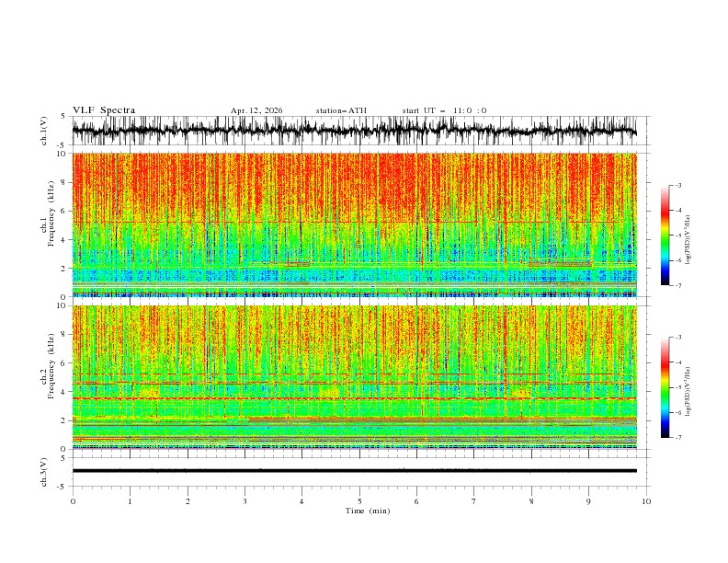Click the "-5" label on ch.2 colorbar
Screen dimensions: 728x563
tap(677, 387)
